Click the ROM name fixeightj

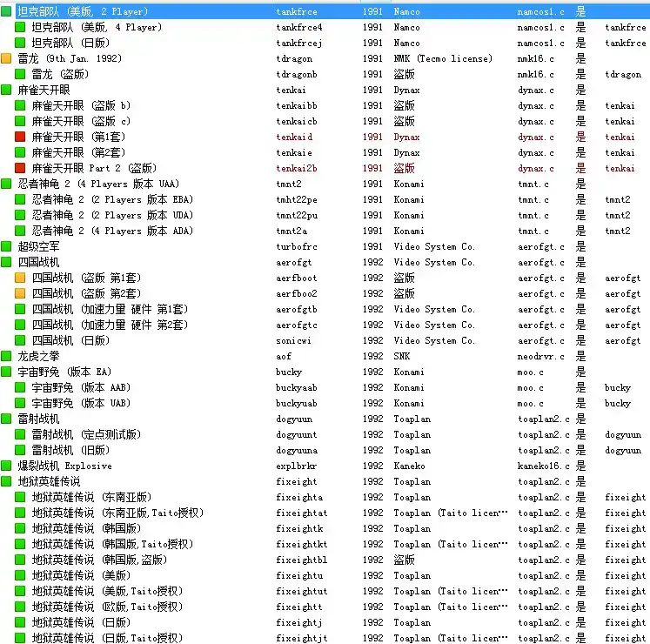[x=298, y=623]
